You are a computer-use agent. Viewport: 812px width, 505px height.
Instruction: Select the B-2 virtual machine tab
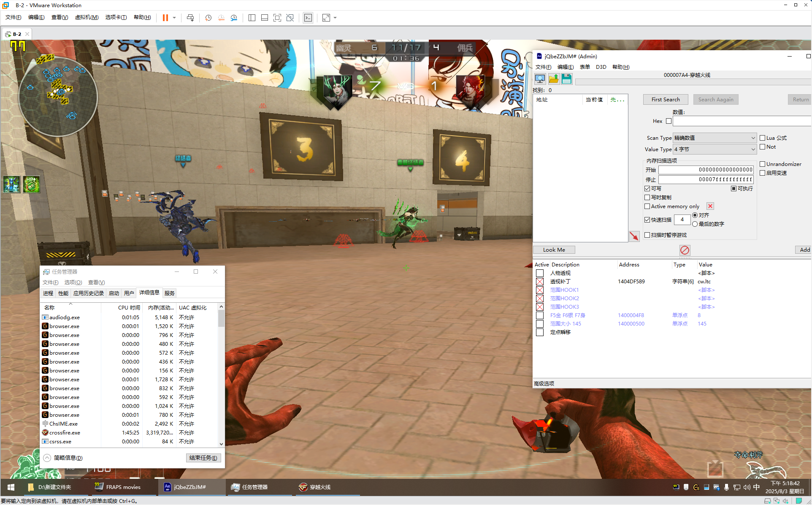(17, 34)
